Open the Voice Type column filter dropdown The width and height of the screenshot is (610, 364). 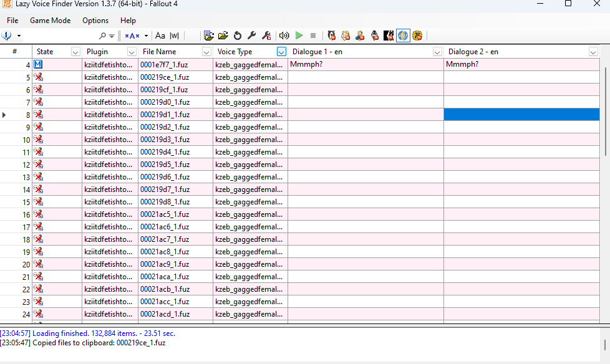click(281, 52)
